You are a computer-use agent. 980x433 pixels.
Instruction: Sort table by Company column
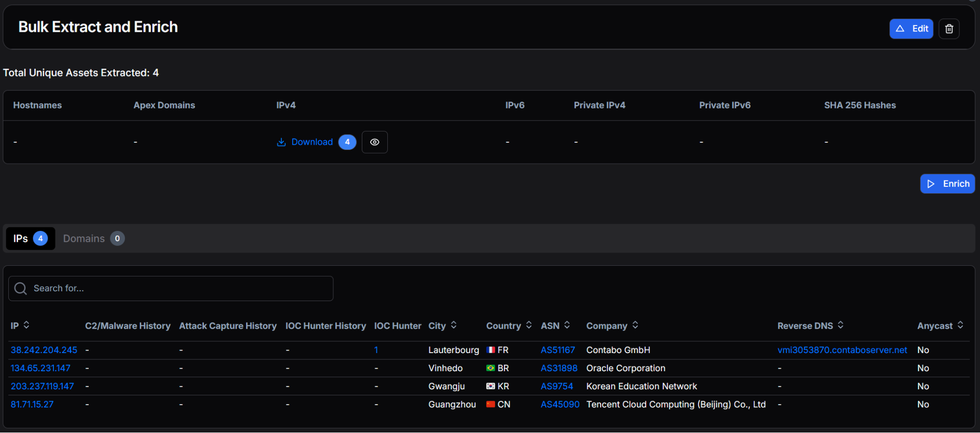point(635,325)
